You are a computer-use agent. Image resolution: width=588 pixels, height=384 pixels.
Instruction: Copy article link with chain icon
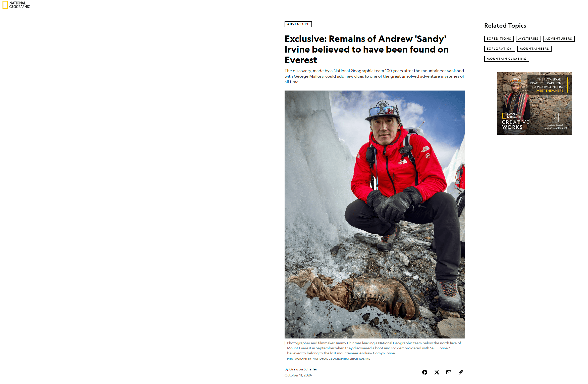(x=461, y=372)
